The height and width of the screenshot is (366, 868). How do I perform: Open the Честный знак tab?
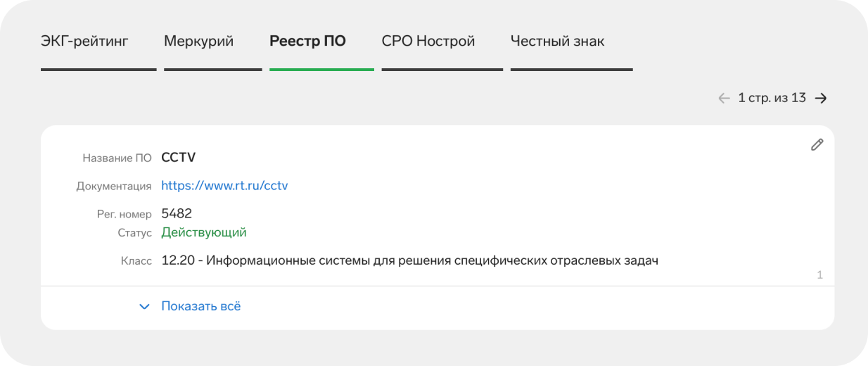click(x=557, y=41)
